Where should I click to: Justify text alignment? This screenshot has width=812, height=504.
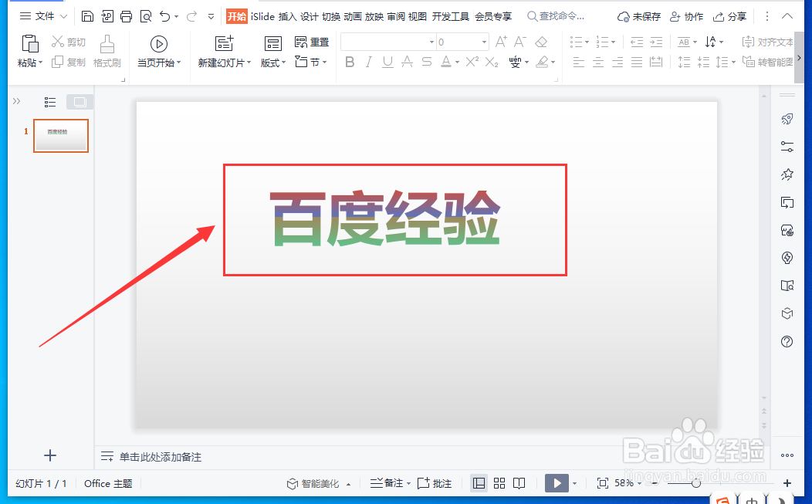click(637, 63)
